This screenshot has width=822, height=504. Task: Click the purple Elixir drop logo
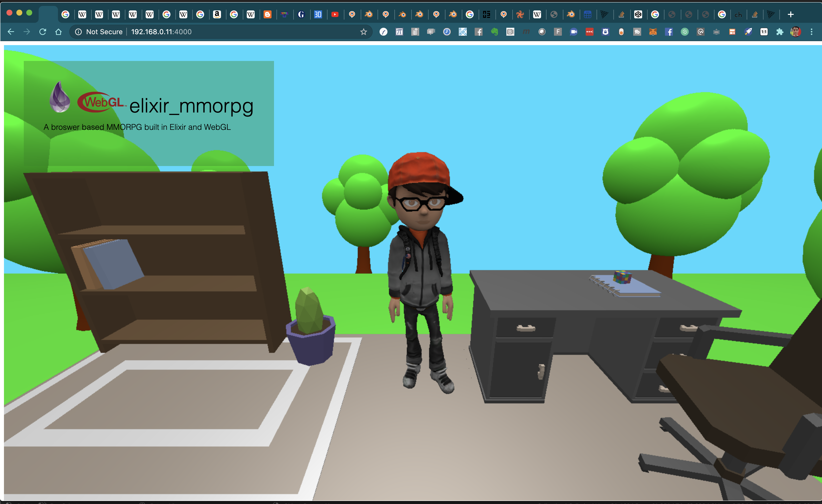click(60, 97)
